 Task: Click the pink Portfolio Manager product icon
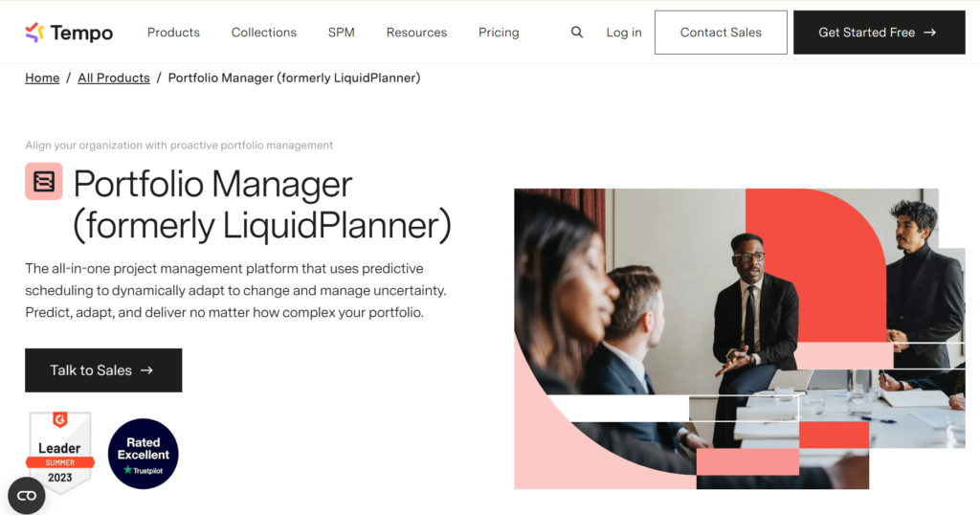click(44, 181)
